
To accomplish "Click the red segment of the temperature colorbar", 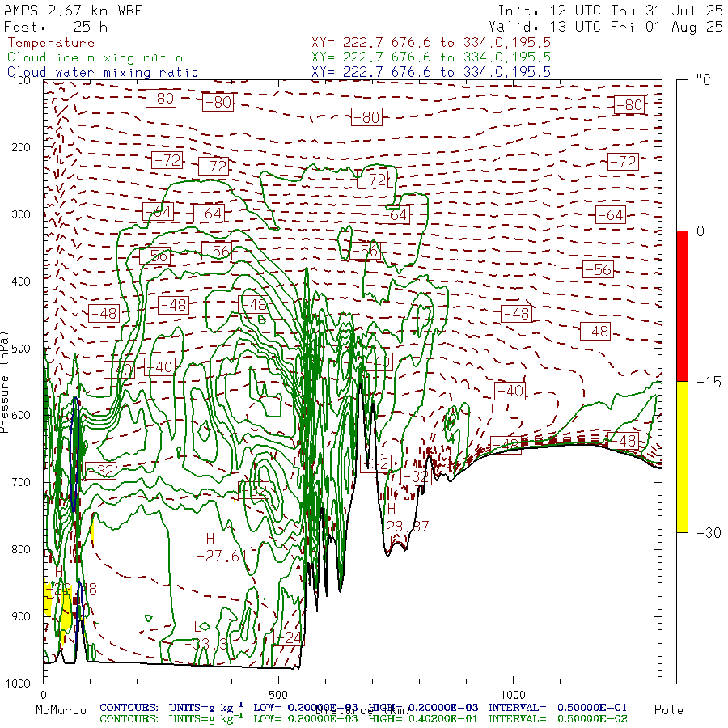I will (682, 306).
